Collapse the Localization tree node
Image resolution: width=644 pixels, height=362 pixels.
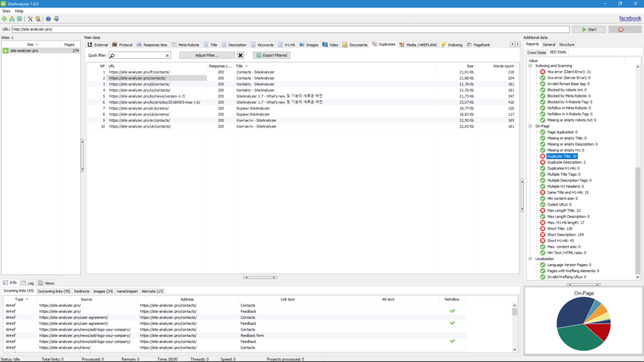point(530,259)
